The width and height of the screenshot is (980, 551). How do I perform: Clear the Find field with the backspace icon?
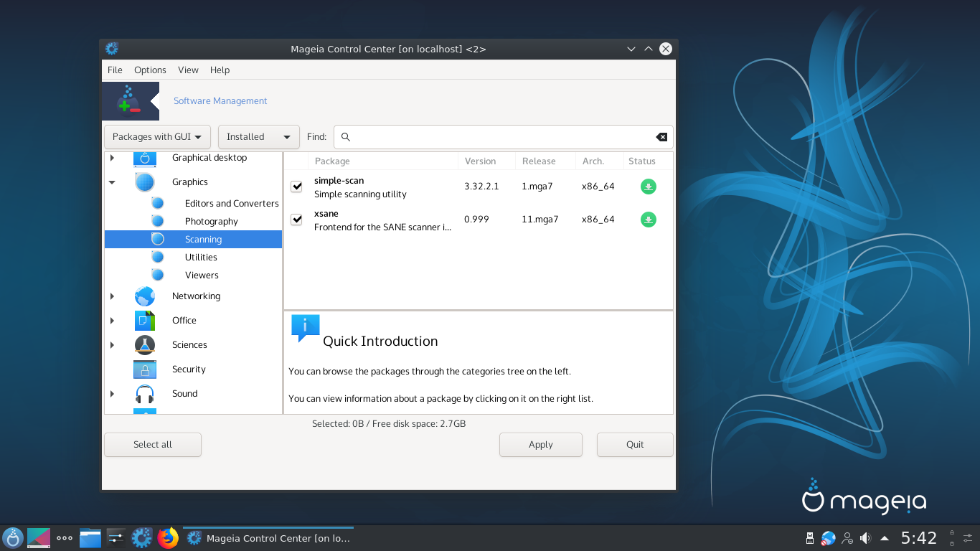661,137
